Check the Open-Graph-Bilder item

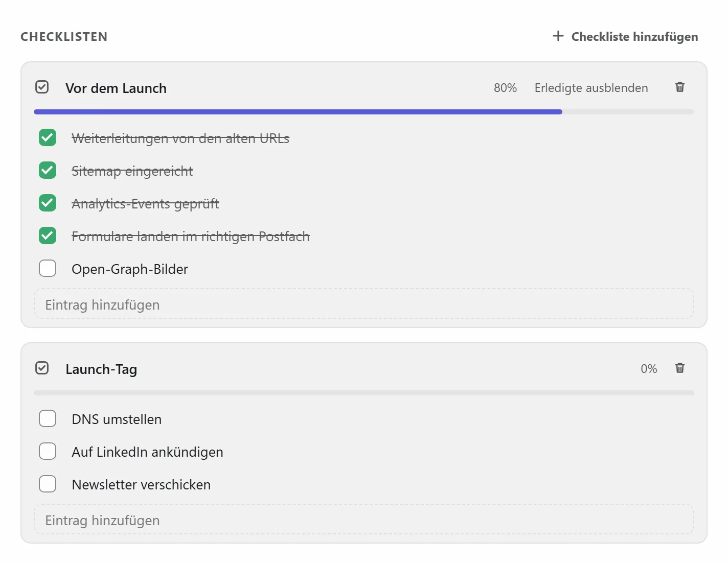[48, 268]
